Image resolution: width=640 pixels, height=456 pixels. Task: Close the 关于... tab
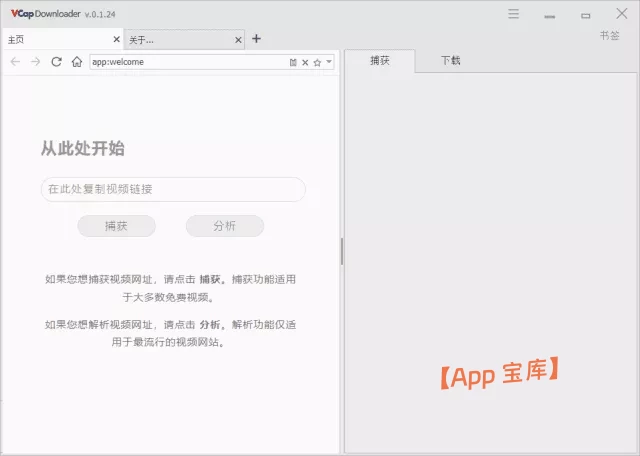[238, 40]
